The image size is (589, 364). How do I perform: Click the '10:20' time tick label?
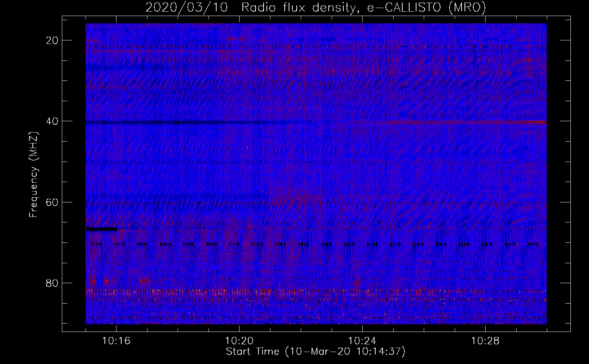pos(239,341)
